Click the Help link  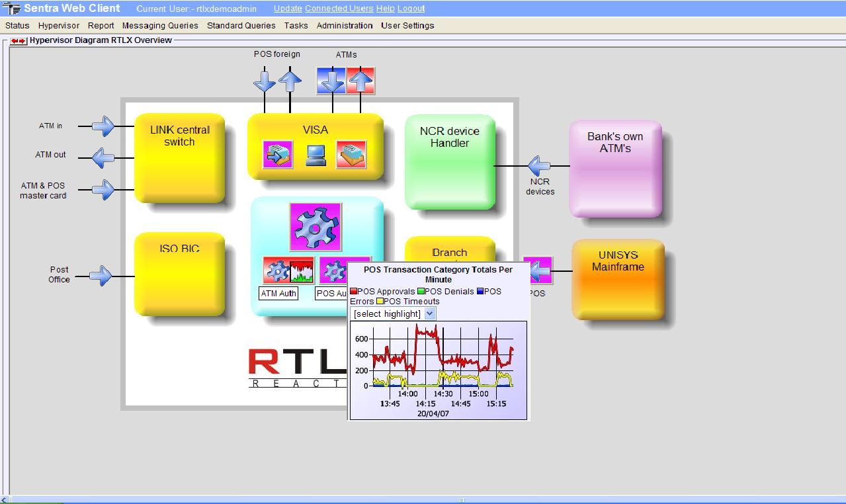click(385, 9)
